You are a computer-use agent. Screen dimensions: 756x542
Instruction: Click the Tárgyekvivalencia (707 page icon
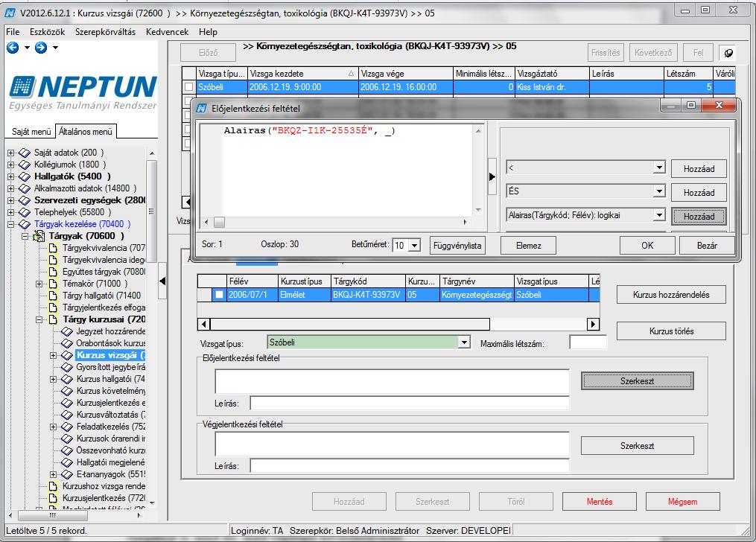[x=54, y=248]
